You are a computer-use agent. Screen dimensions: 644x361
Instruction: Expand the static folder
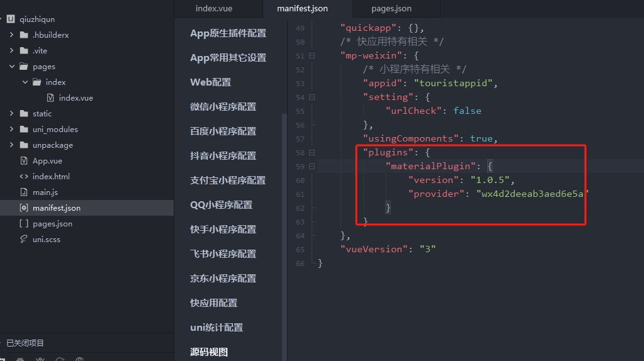(x=11, y=114)
